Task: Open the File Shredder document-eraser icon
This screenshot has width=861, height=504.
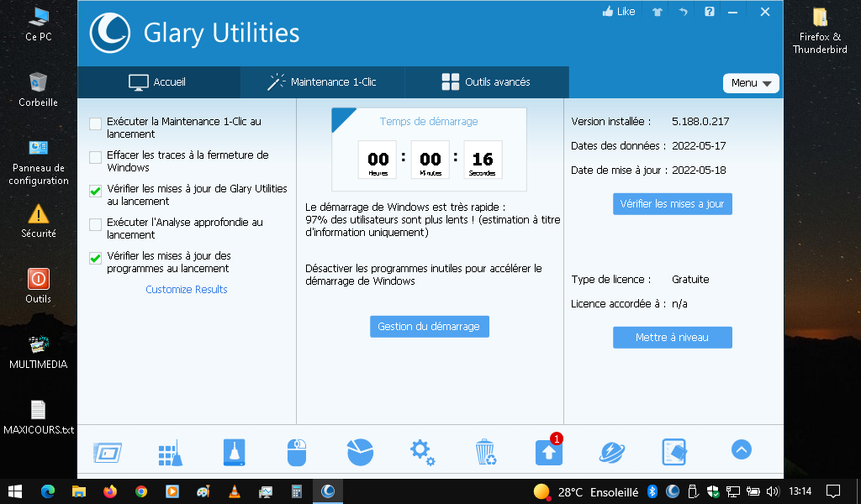Action: click(x=674, y=453)
